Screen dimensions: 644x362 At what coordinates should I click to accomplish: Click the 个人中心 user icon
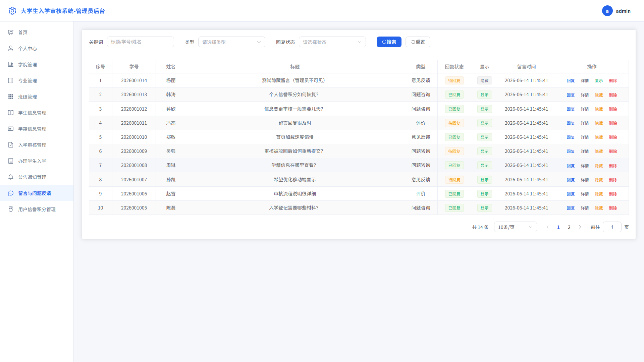11,48
